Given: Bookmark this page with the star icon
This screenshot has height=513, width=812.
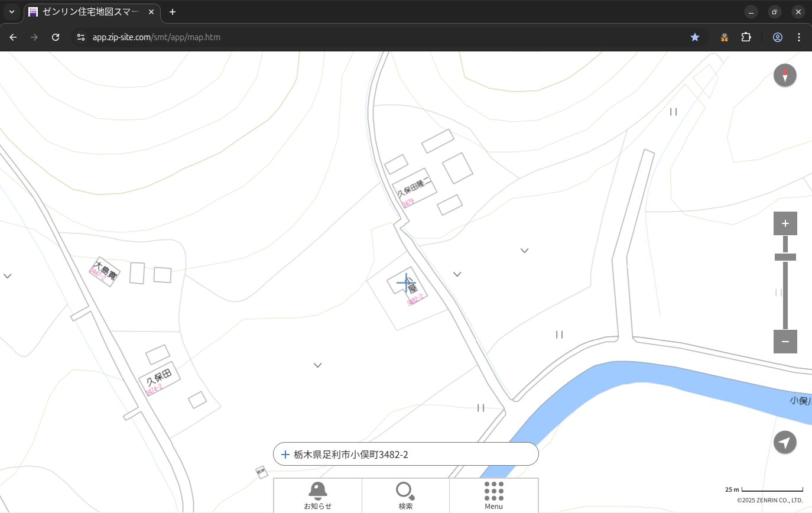Looking at the screenshot, I should pyautogui.click(x=695, y=37).
